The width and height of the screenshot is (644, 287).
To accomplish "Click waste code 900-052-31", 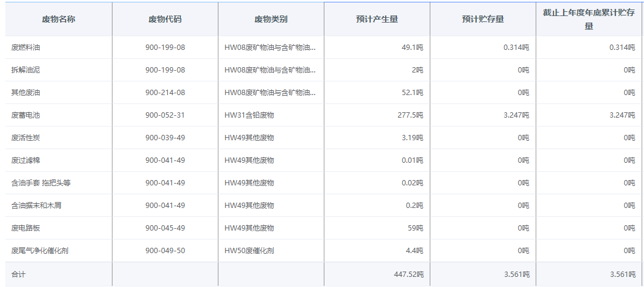I will click(x=165, y=115).
